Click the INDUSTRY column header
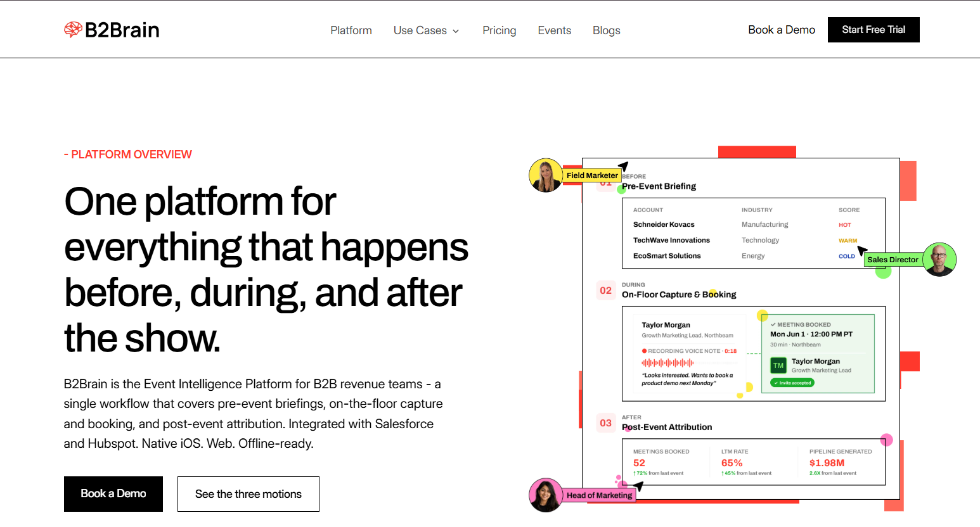This screenshot has width=980, height=527. pos(757,210)
